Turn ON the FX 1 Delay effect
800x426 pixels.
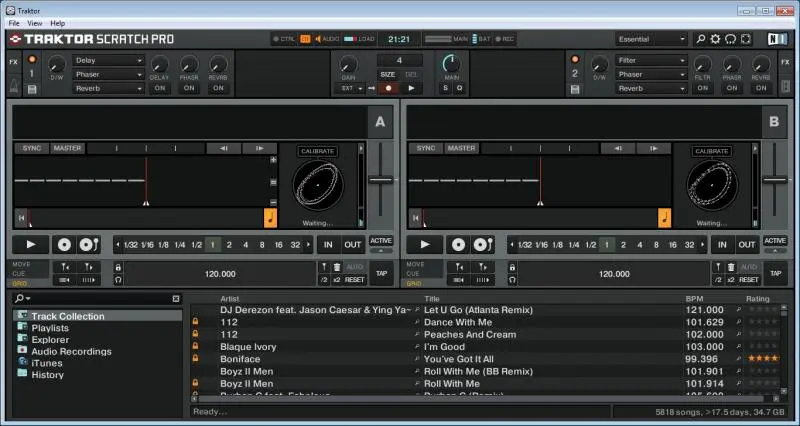click(160, 88)
